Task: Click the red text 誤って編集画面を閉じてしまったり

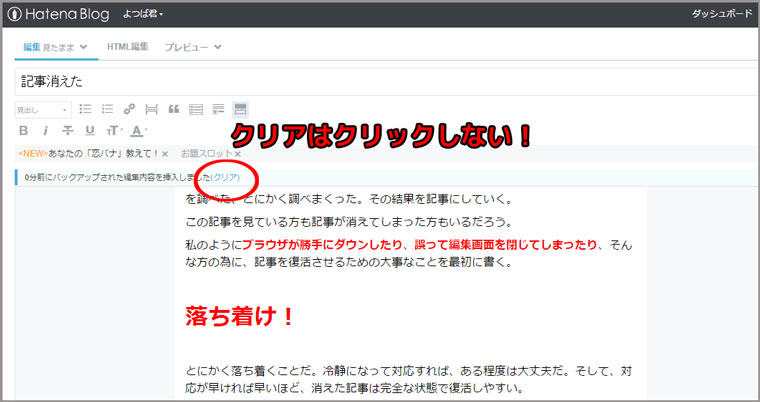Action: [505, 244]
